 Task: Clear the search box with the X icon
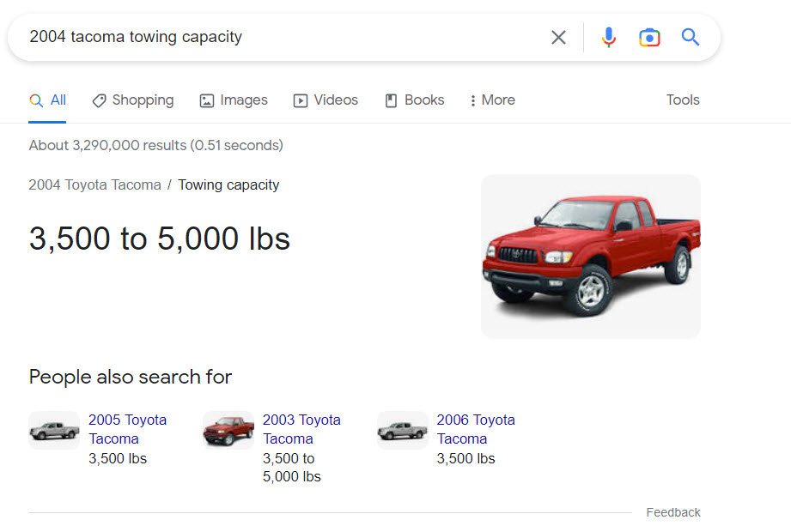tap(558, 37)
